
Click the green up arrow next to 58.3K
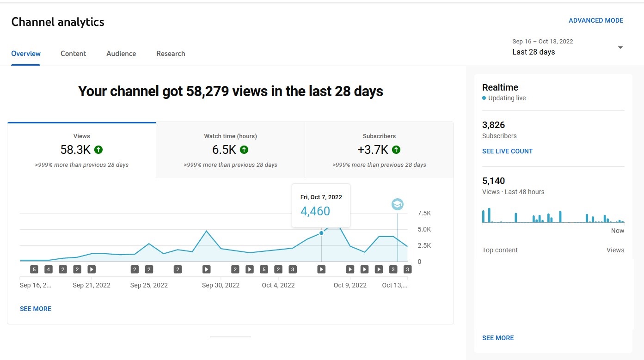[x=98, y=150]
